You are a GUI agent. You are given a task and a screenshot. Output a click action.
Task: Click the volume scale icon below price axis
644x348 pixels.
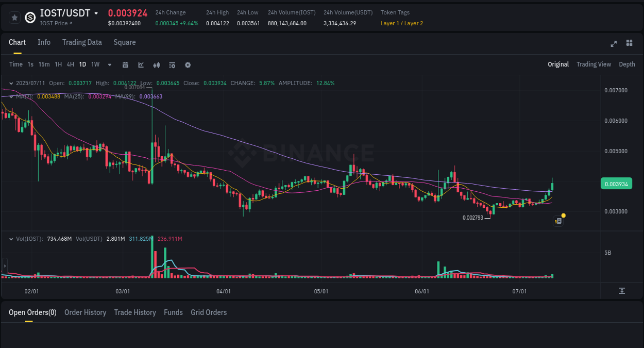[x=622, y=291]
